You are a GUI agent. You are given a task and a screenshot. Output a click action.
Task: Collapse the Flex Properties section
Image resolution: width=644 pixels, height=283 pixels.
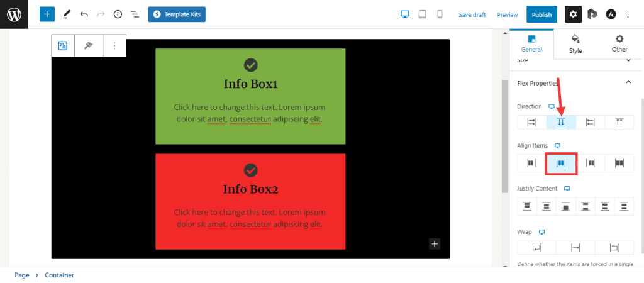click(x=628, y=82)
